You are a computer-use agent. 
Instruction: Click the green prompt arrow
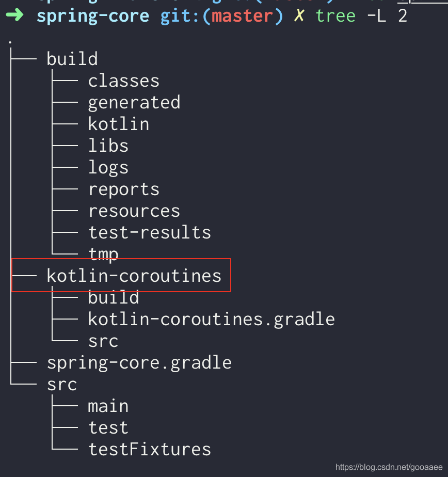15,15
